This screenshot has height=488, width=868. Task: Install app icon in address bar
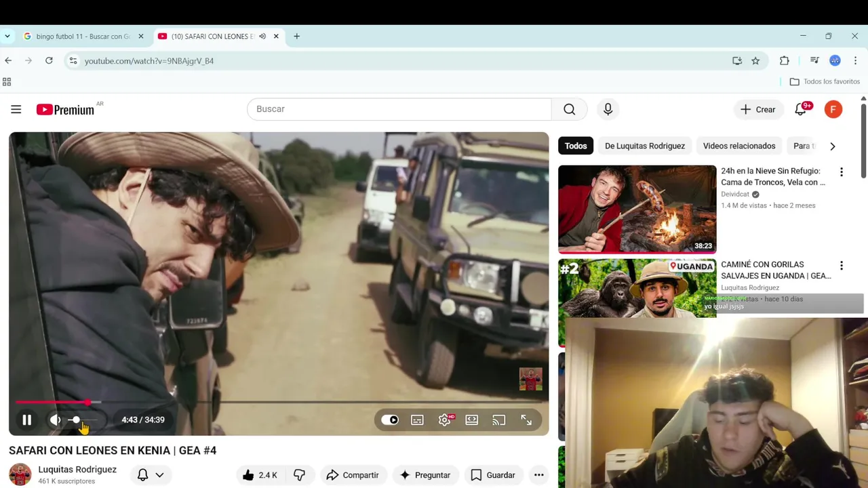coord(737,60)
